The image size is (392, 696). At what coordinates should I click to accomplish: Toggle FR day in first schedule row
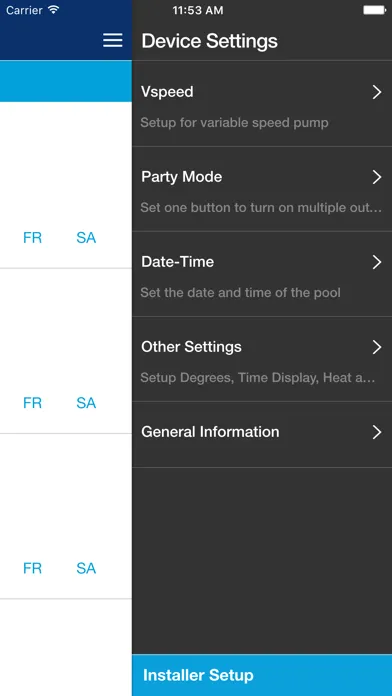[32, 238]
